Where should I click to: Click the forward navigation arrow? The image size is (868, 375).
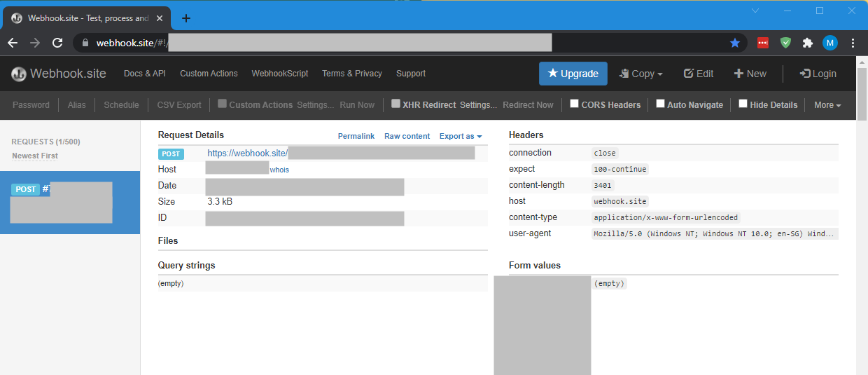pyautogui.click(x=35, y=43)
